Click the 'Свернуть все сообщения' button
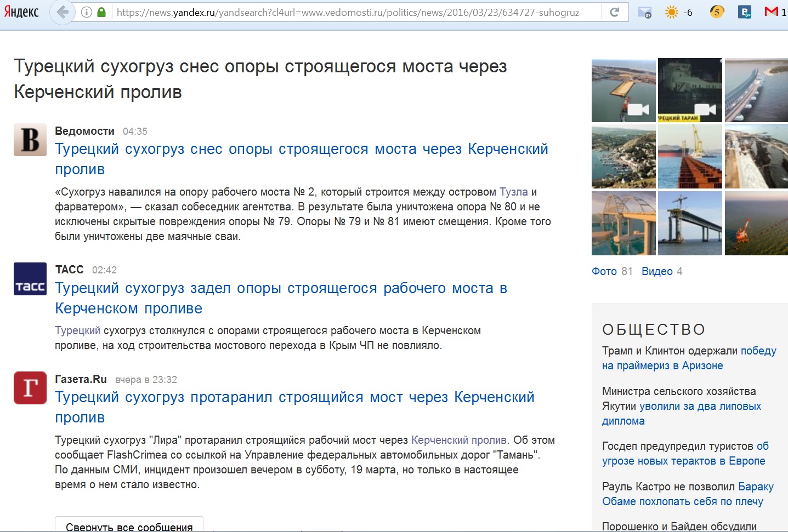 click(129, 524)
